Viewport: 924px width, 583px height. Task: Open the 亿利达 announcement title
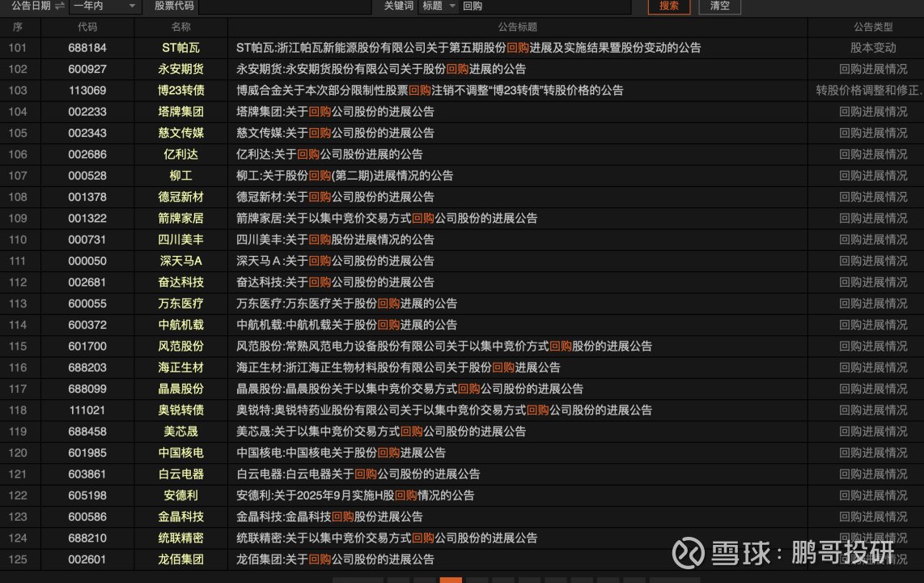329,155
